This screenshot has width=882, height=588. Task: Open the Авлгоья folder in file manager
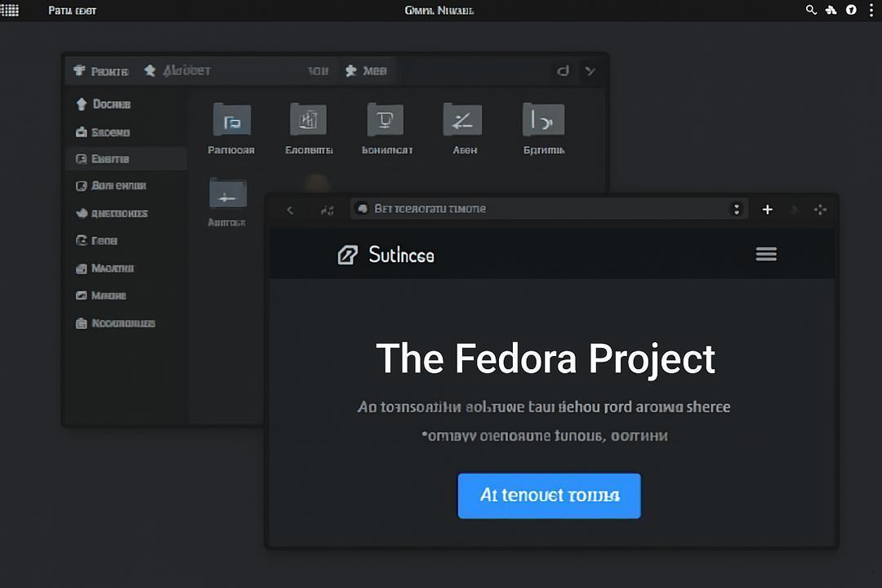pos(227,202)
